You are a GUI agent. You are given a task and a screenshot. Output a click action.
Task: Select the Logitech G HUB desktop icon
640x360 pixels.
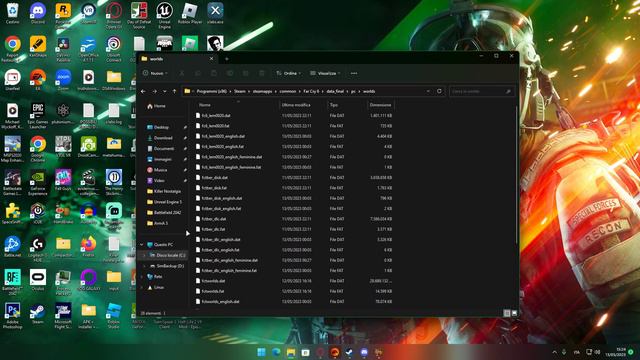(38, 249)
